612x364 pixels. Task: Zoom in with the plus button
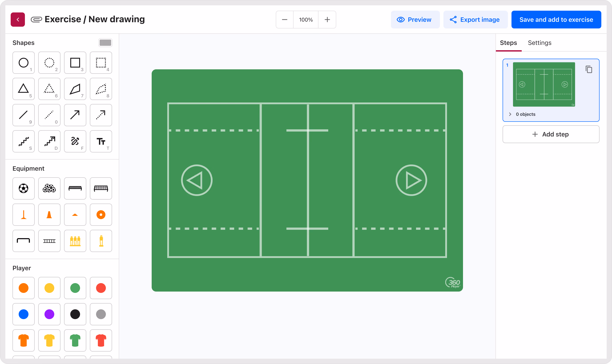coord(327,19)
